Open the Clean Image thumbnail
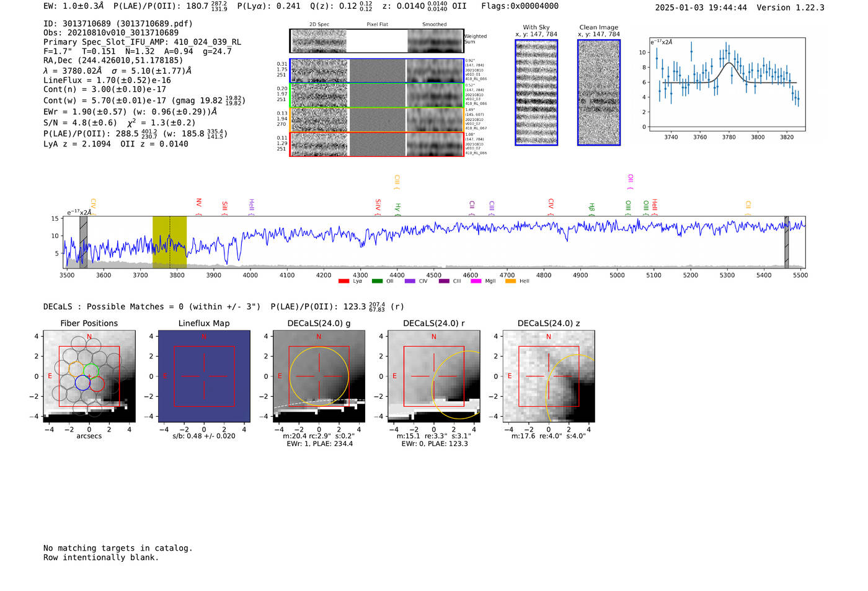Screen dimensions: 868x591 pyautogui.click(x=598, y=92)
